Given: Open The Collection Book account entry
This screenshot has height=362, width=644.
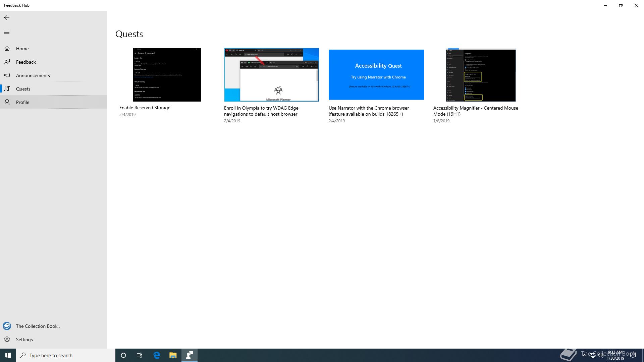Looking at the screenshot, I should [54, 326].
